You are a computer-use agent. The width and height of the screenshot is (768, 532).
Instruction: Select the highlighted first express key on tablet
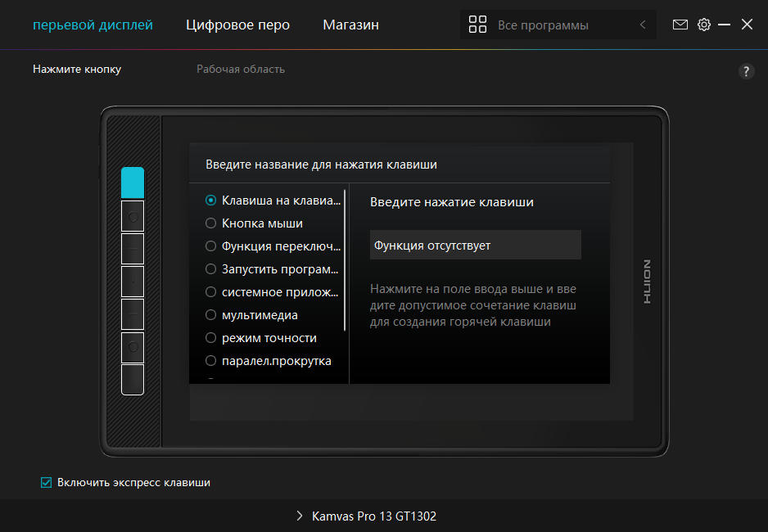133,183
